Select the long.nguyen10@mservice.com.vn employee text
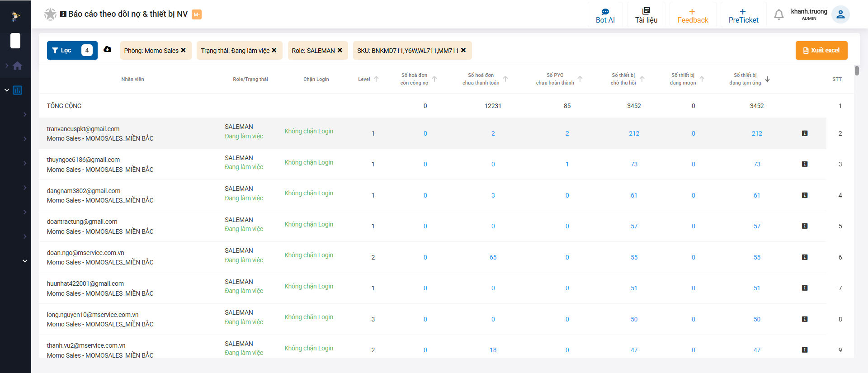Screen dimensions: 868x373 click(93, 315)
